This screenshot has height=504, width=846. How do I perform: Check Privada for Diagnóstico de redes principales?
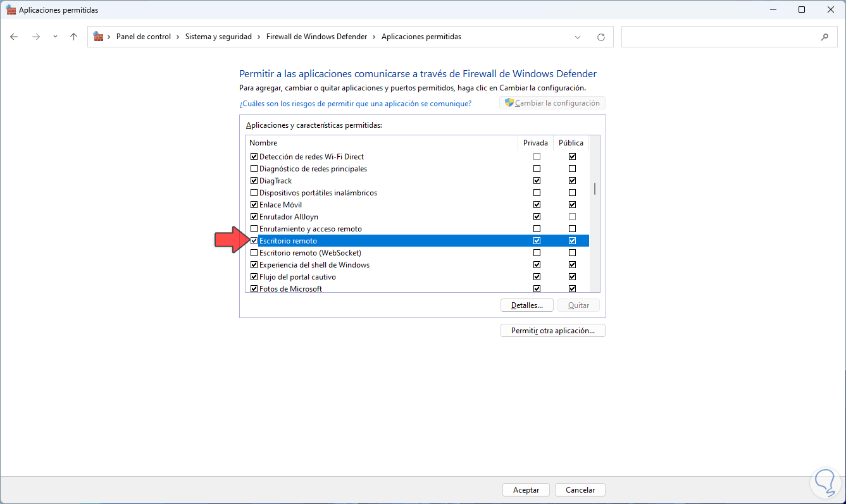point(537,169)
